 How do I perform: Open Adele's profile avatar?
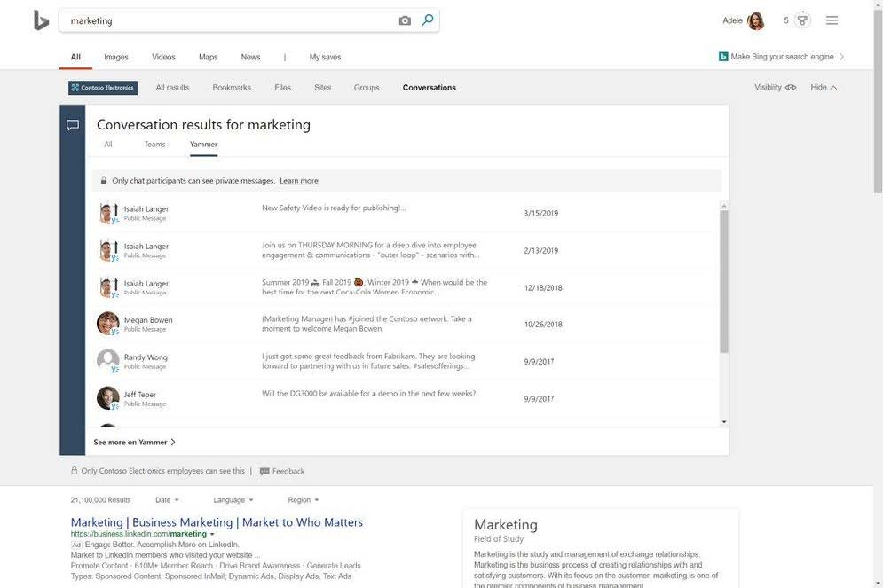(756, 20)
